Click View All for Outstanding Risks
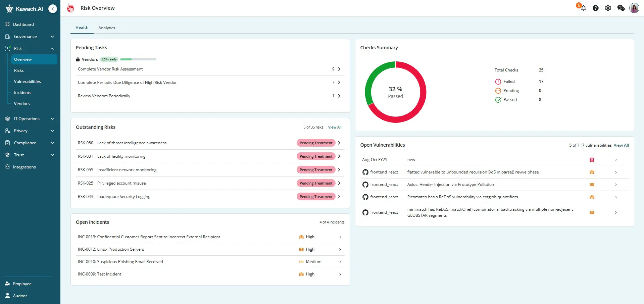The image size is (644, 304). click(x=335, y=127)
